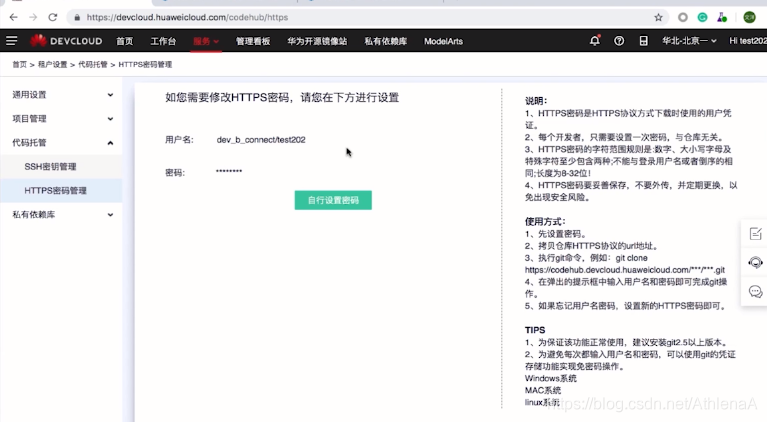Viewport: 767px width, 422px height.
Task: Click the 自行设置密码 button
Action: coord(333,200)
